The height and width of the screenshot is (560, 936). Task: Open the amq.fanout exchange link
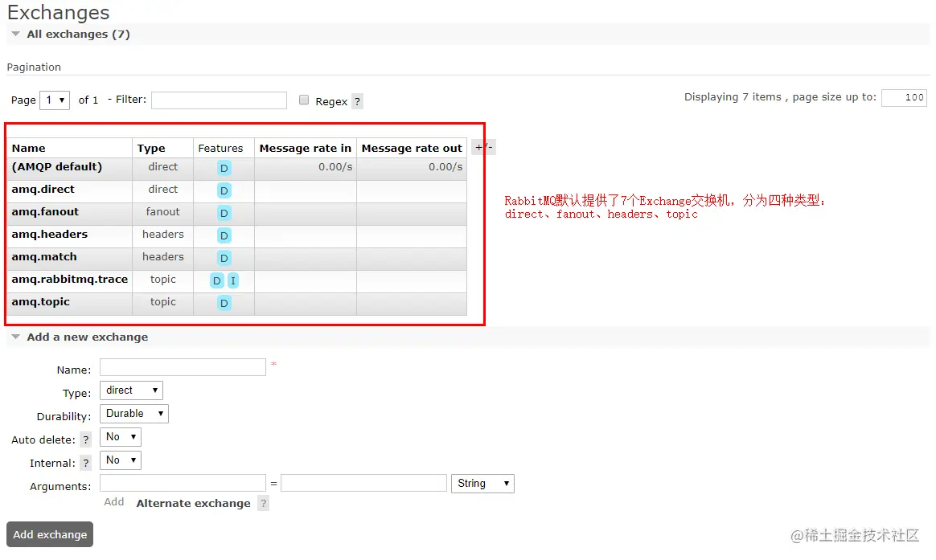click(45, 212)
